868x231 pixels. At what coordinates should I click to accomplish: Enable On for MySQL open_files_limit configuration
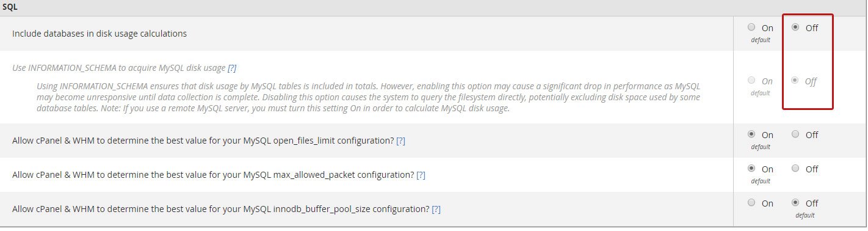click(751, 134)
